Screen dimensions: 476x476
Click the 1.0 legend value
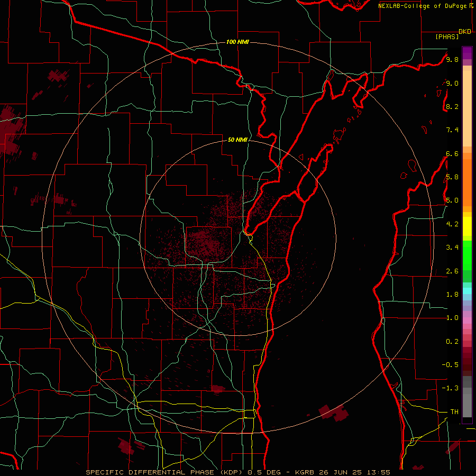tap(452, 318)
